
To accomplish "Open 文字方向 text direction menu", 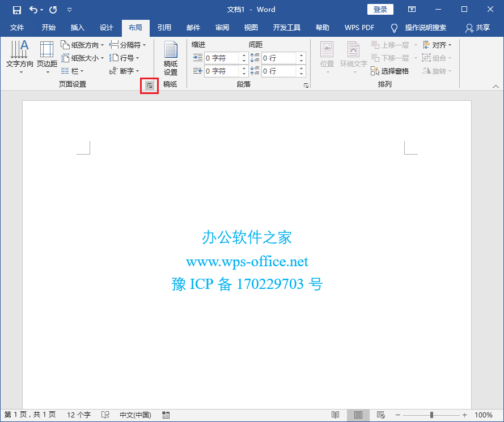I will 20,57.
